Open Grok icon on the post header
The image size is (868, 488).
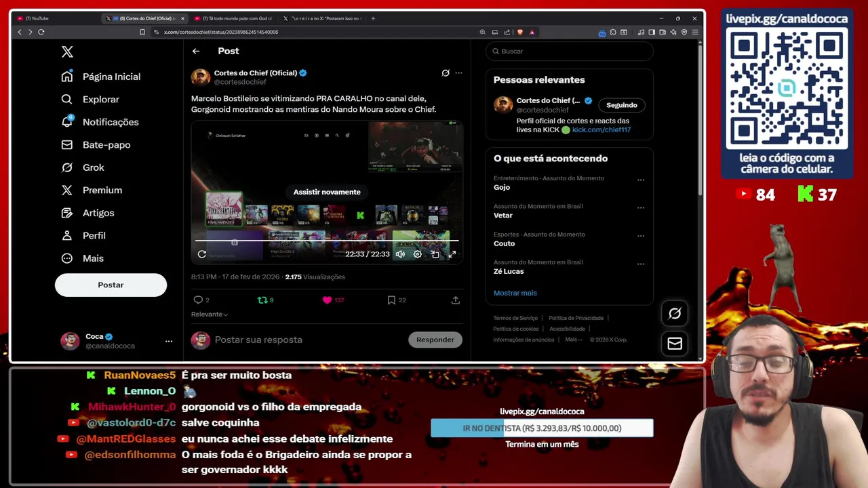pyautogui.click(x=446, y=73)
